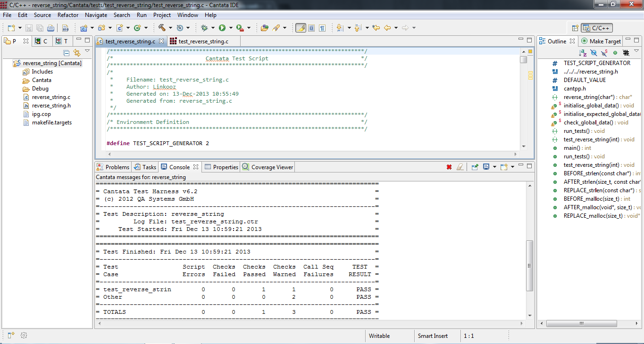Click the Save icon in the toolbar

[29, 28]
